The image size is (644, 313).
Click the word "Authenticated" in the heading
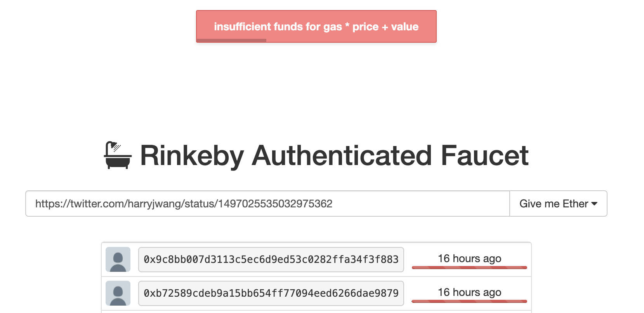(342, 156)
